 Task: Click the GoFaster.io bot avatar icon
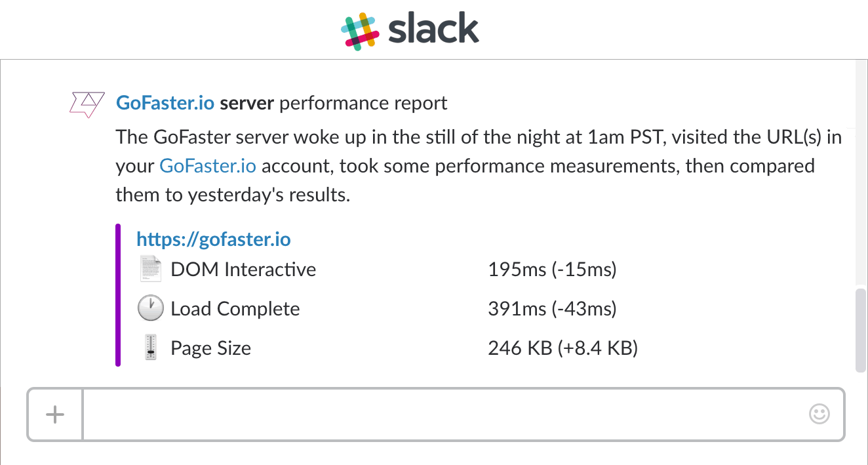pyautogui.click(x=87, y=104)
